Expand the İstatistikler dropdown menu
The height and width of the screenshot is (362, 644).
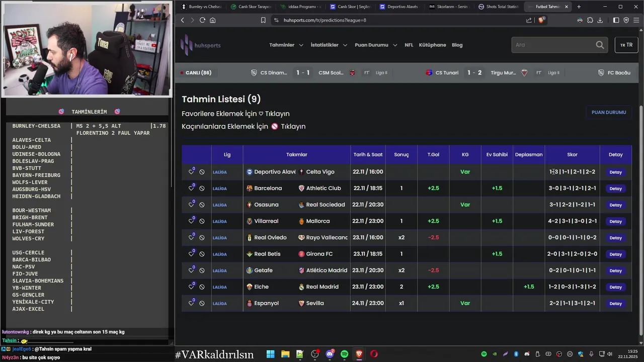point(329,45)
